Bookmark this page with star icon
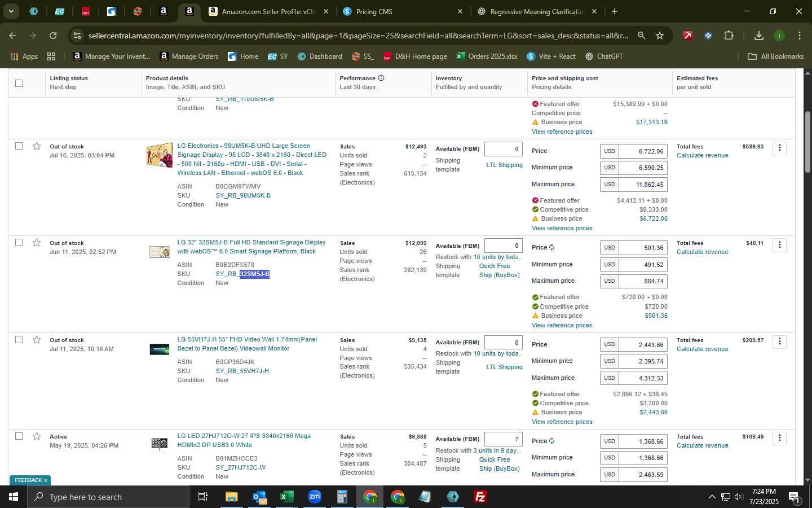The image size is (812, 508). (x=660, y=36)
